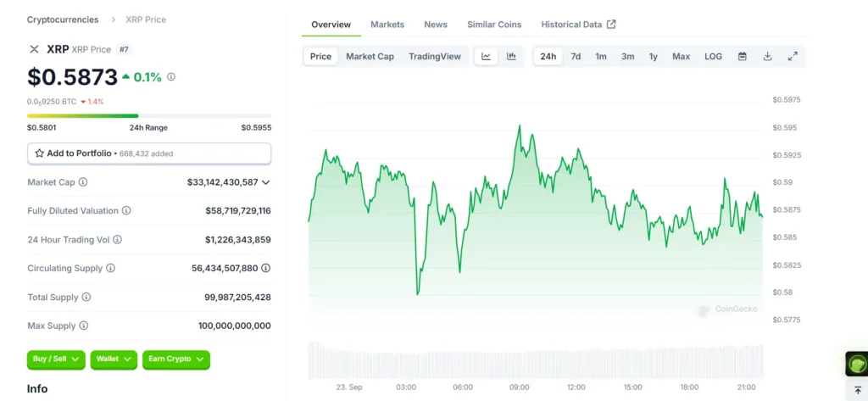
Task: Open the 24 Hour Trading Vol info icon
Action: coord(117,240)
